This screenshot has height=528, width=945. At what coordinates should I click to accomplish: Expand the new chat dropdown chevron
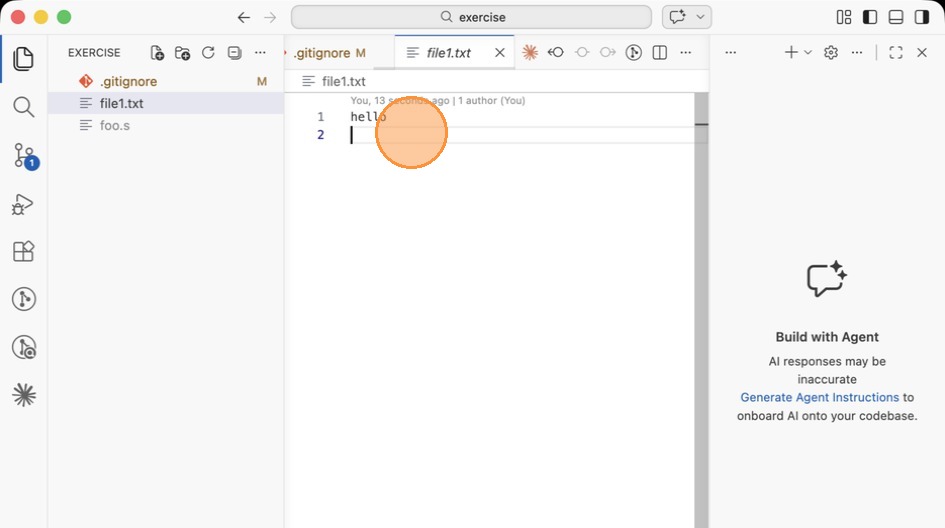tap(808, 53)
